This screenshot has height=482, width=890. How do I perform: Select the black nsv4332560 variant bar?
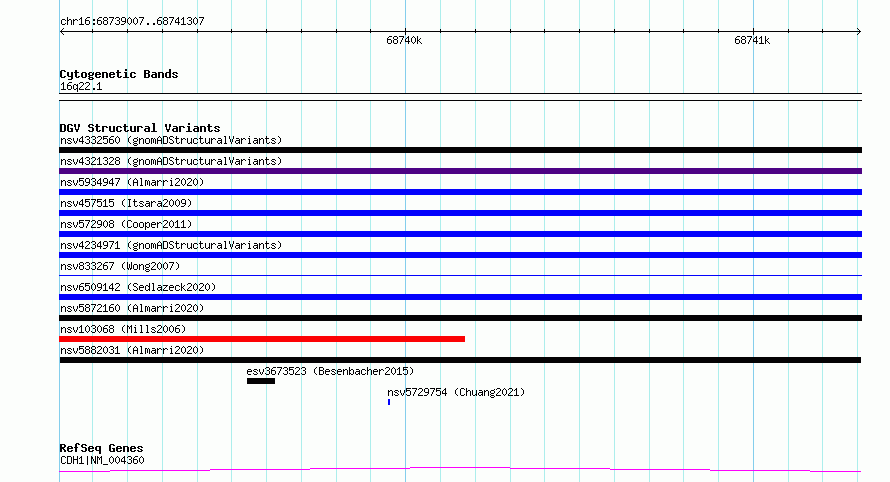pyautogui.click(x=460, y=150)
